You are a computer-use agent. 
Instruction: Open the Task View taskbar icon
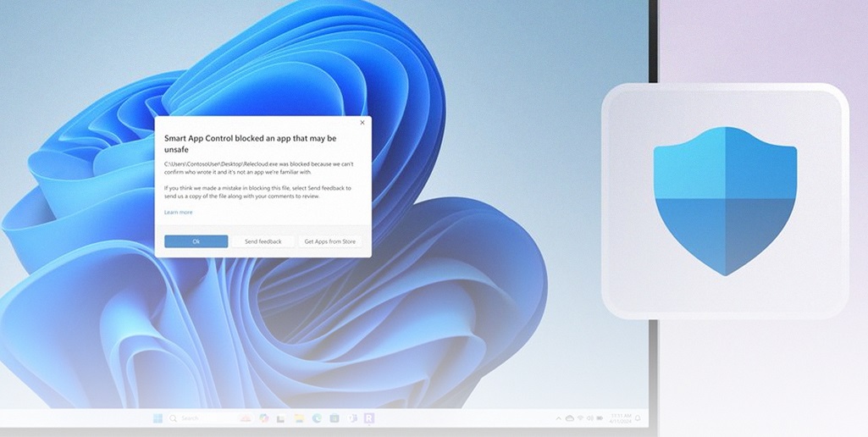[x=280, y=418]
